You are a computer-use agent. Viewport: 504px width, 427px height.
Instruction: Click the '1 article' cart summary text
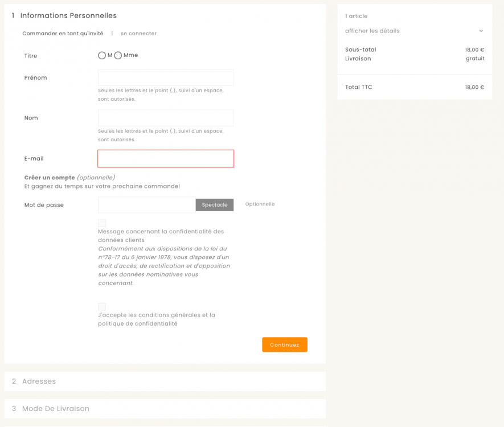click(x=357, y=16)
